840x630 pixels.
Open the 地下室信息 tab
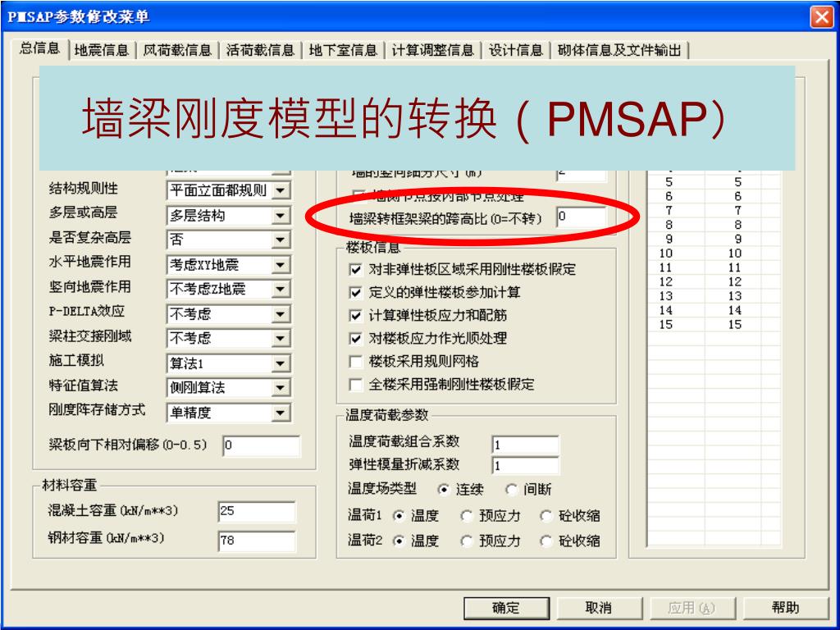(x=344, y=50)
